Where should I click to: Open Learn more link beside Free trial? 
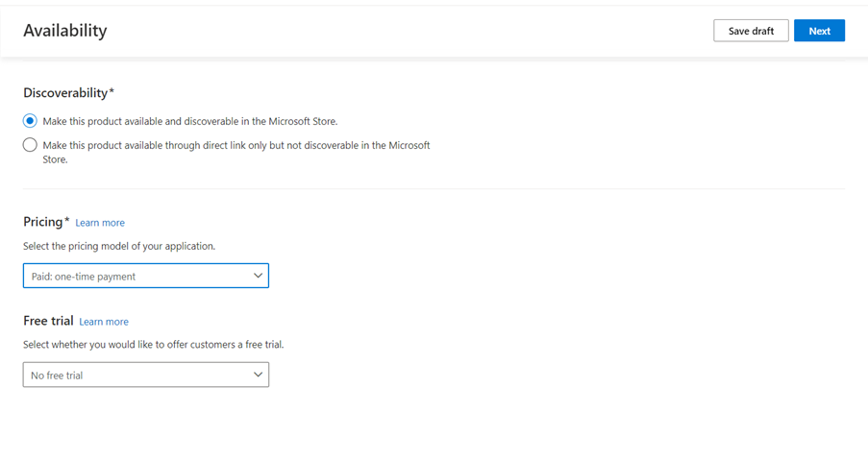click(104, 322)
